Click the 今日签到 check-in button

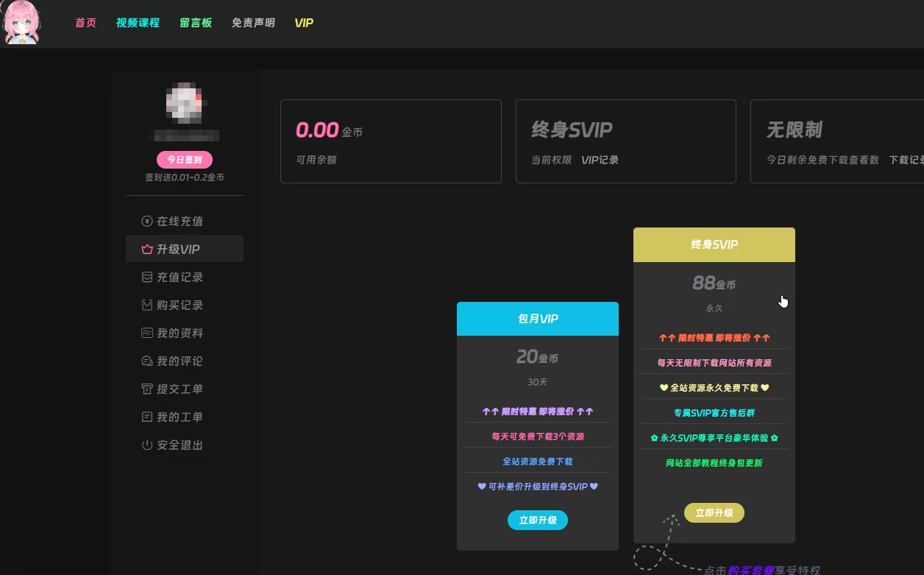[185, 160]
